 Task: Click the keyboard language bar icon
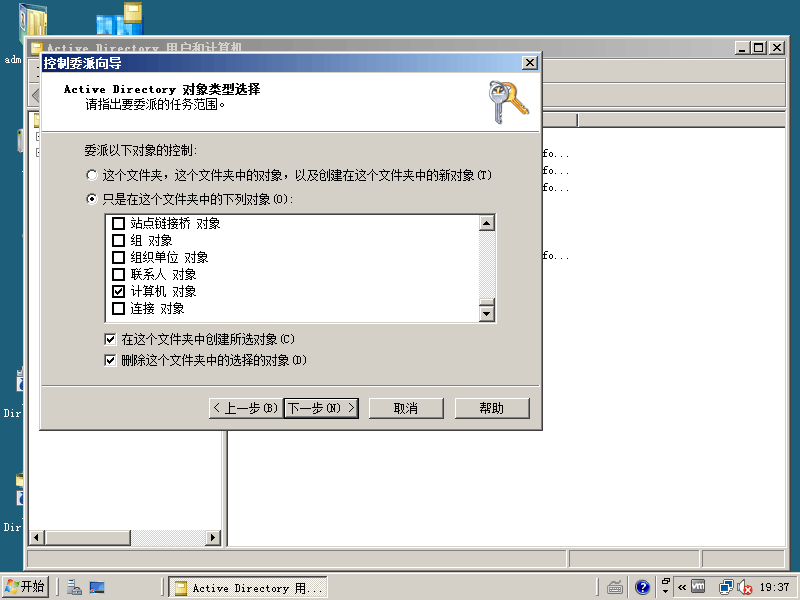coord(616,588)
